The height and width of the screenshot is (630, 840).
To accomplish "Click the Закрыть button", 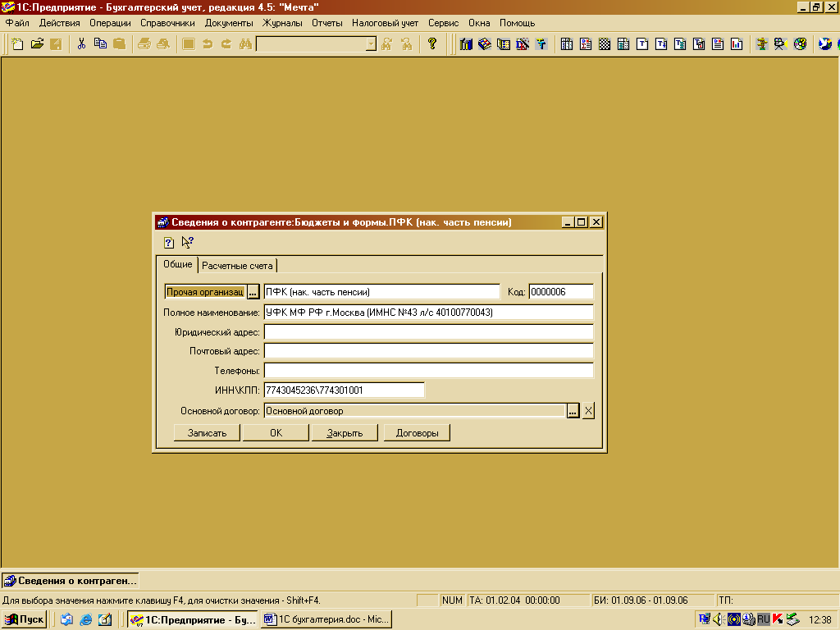I will 345,433.
